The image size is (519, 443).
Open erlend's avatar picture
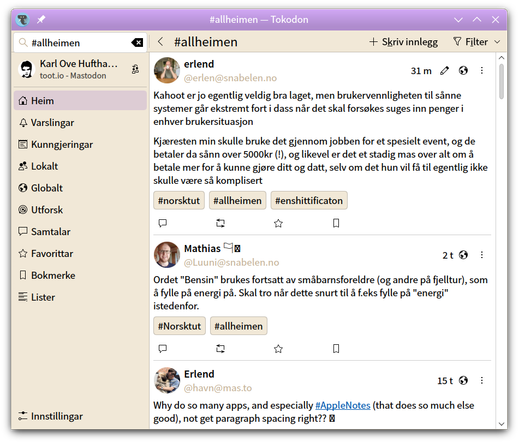point(167,70)
